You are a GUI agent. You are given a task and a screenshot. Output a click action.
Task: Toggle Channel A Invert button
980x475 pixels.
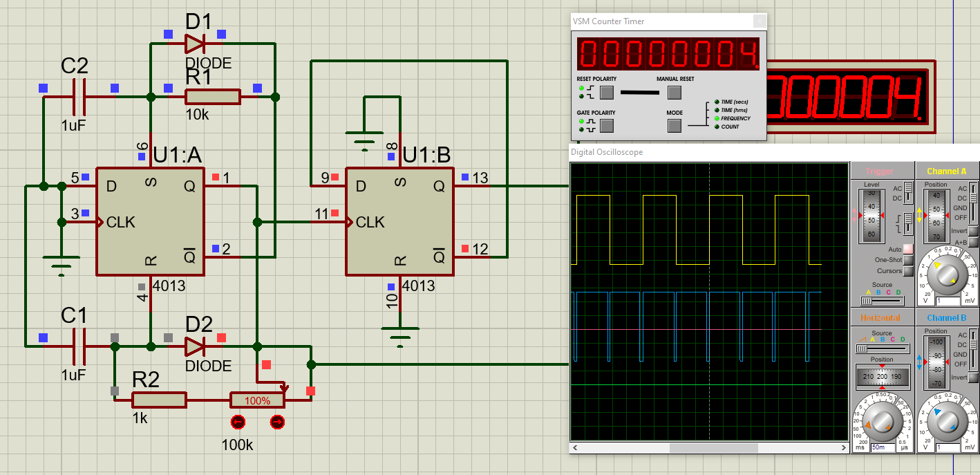973,231
